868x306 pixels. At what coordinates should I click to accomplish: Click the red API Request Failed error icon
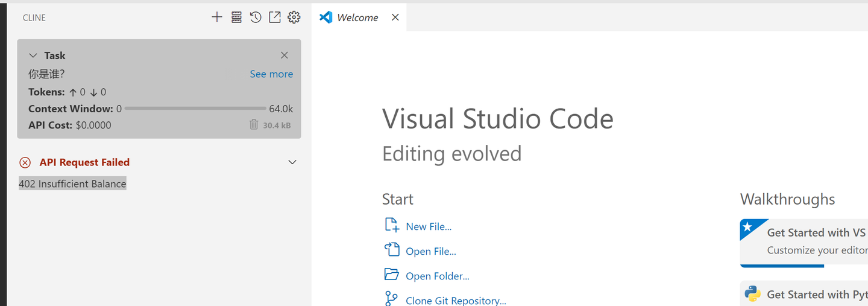coord(25,162)
